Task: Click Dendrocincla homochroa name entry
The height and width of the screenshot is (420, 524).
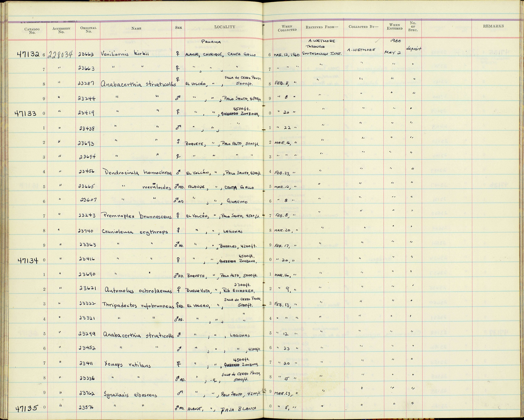Action: tap(138, 172)
